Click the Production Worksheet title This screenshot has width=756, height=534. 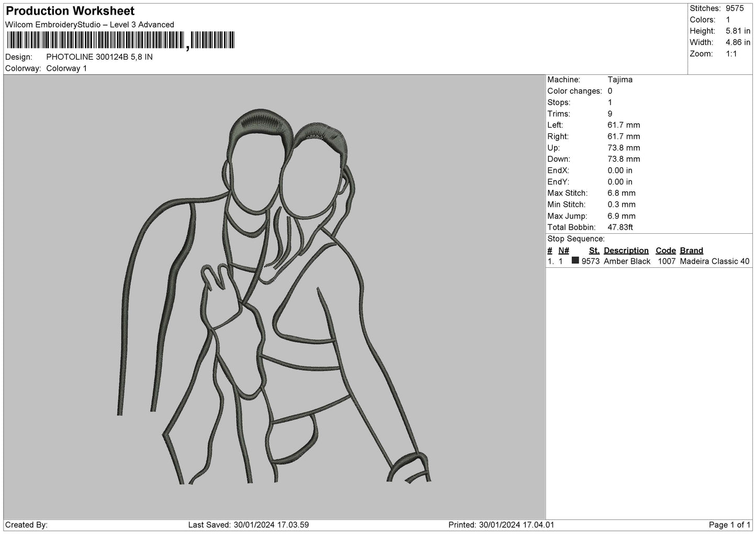70,11
